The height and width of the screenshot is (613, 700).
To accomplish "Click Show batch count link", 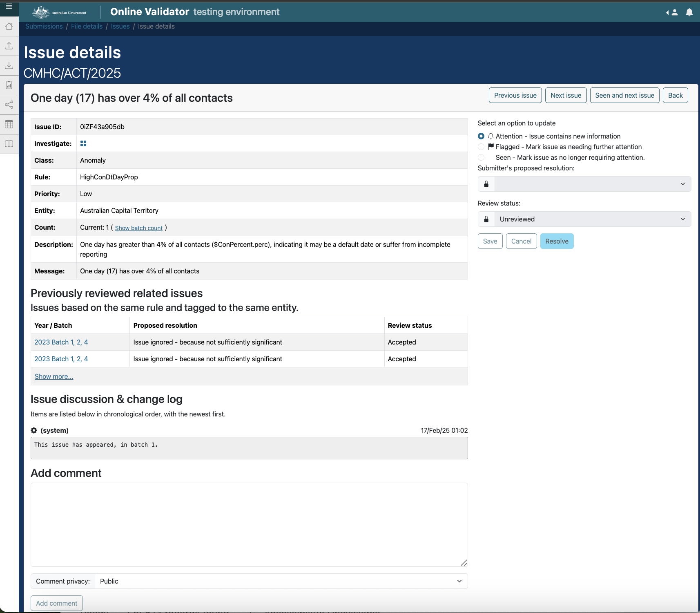I will coord(139,228).
